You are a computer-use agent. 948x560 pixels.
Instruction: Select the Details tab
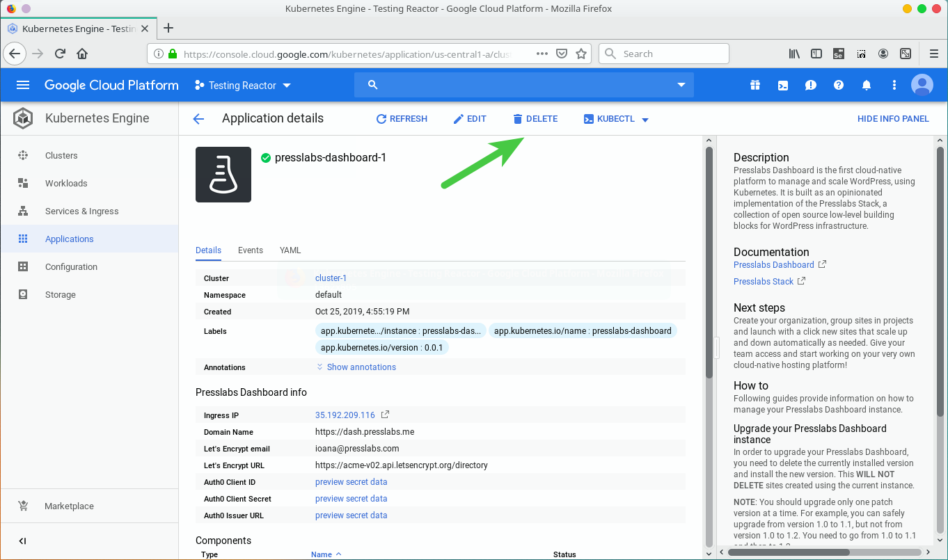(x=208, y=250)
